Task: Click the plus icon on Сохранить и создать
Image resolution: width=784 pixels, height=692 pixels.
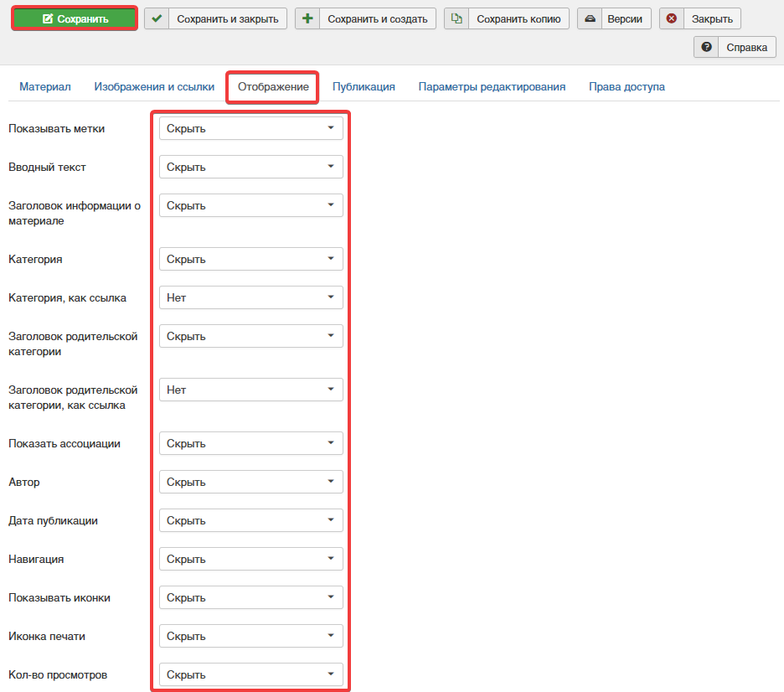Action: click(x=307, y=18)
